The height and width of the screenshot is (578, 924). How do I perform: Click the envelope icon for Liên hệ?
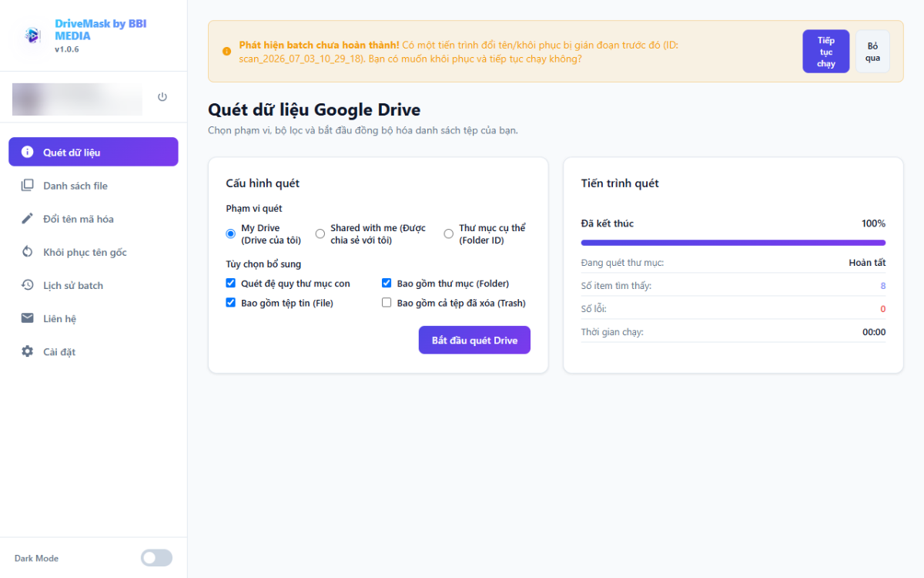[28, 318]
